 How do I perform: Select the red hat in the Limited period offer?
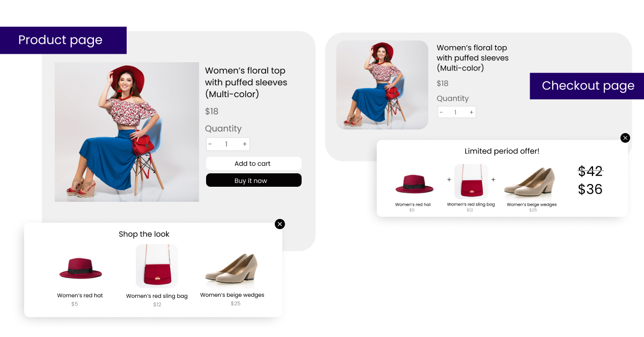[414, 182]
